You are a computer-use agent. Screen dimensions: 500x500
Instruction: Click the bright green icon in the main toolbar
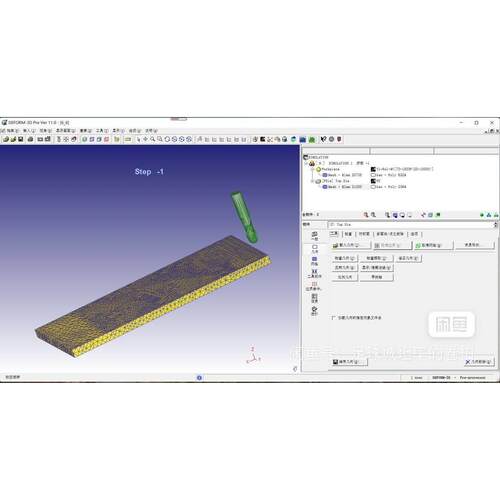click(x=312, y=139)
